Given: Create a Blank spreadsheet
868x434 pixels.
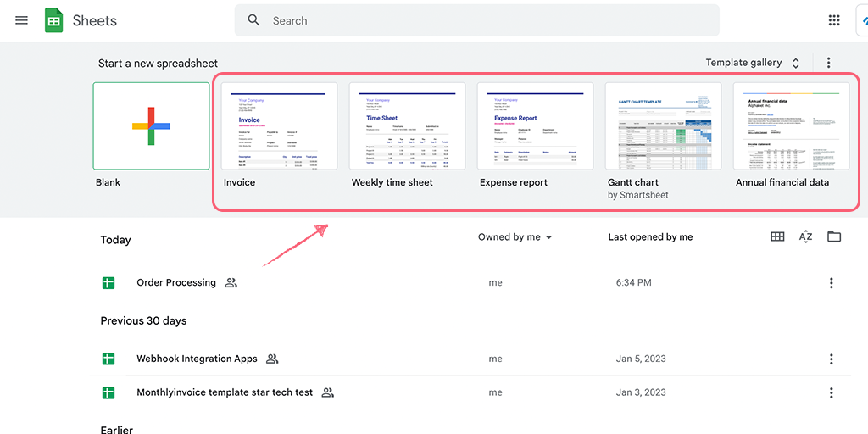Looking at the screenshot, I should (151, 125).
